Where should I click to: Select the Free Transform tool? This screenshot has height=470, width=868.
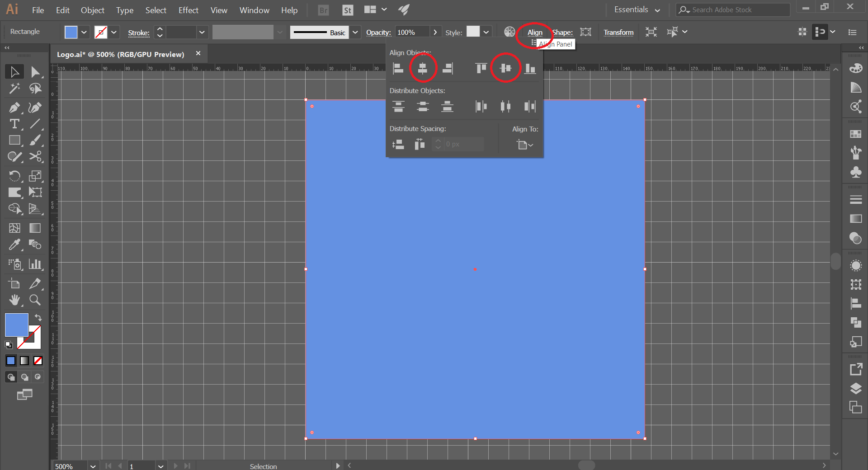click(35, 192)
